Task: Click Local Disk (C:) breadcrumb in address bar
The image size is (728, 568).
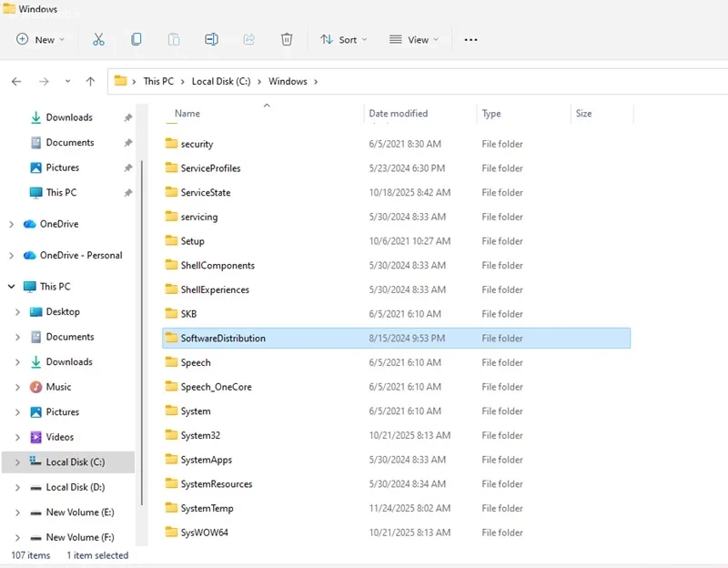Action: [x=221, y=81]
